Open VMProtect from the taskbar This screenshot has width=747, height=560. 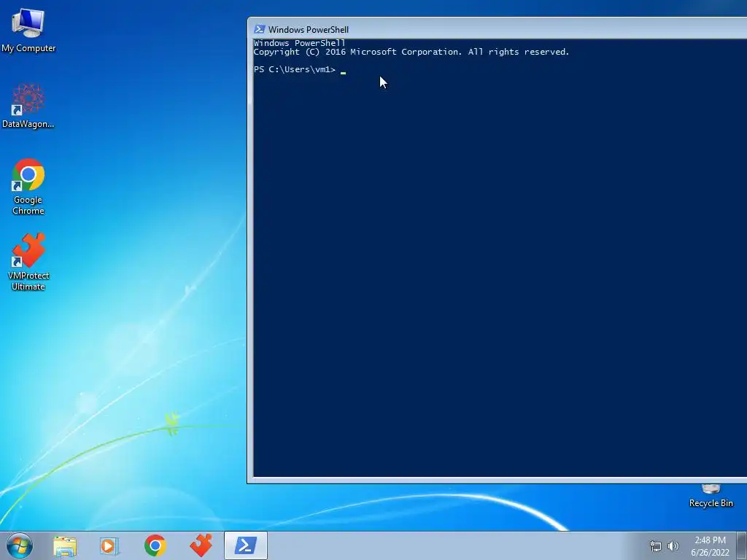[201, 545]
